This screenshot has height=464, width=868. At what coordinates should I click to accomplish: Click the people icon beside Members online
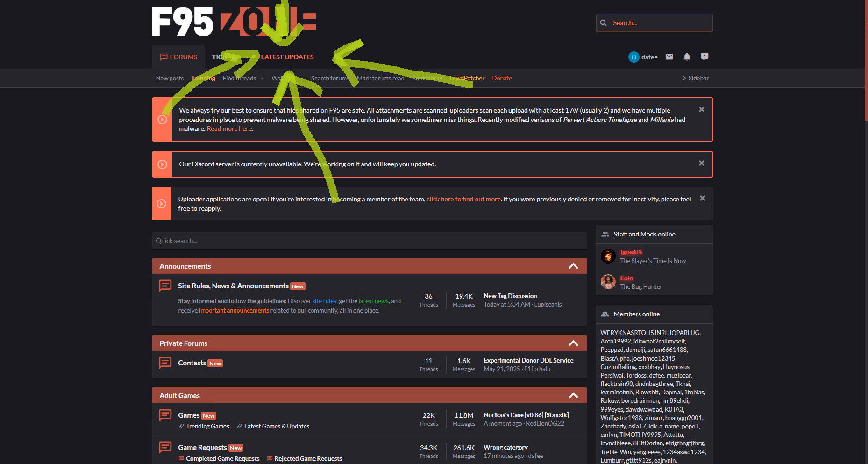tap(605, 314)
